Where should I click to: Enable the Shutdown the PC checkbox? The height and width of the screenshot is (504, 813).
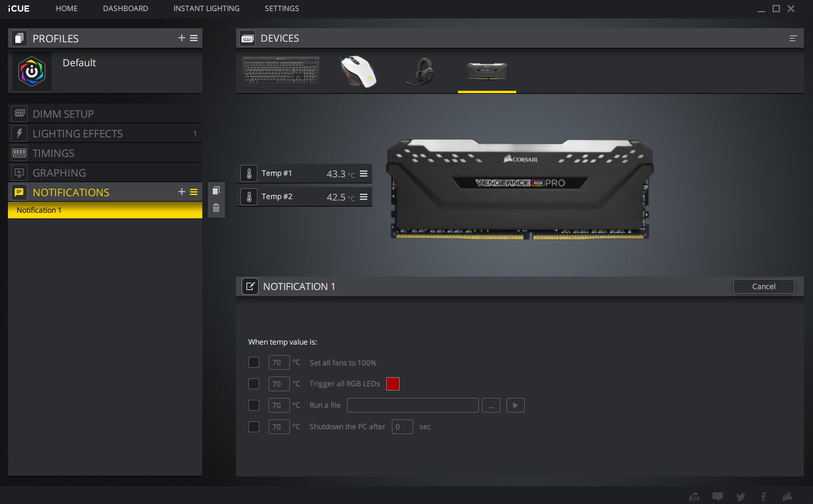pos(254,427)
